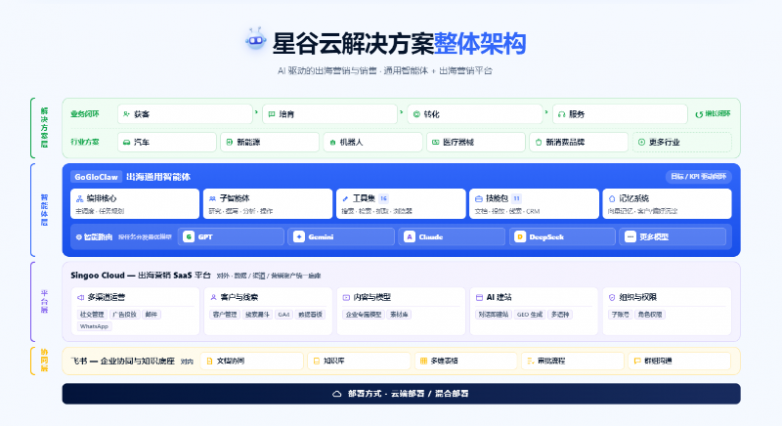Click the shield icon beside 组织与权限
Screen dimensions: 782x426
click(x=612, y=297)
